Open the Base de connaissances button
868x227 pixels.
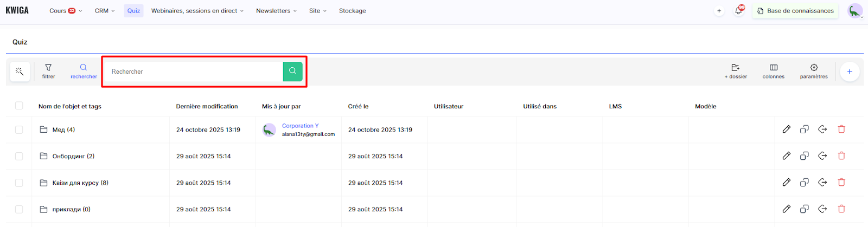click(x=795, y=11)
